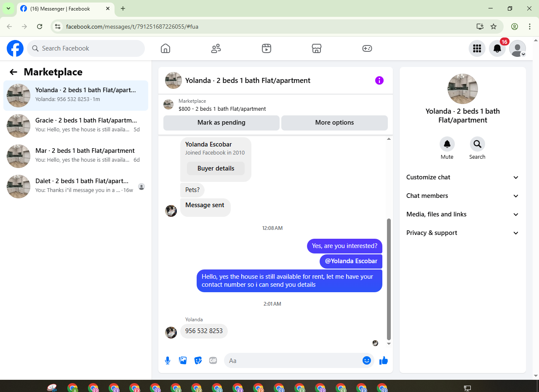Bookmark this page with star icon
Screen dimensions: 539x392
[494, 27]
